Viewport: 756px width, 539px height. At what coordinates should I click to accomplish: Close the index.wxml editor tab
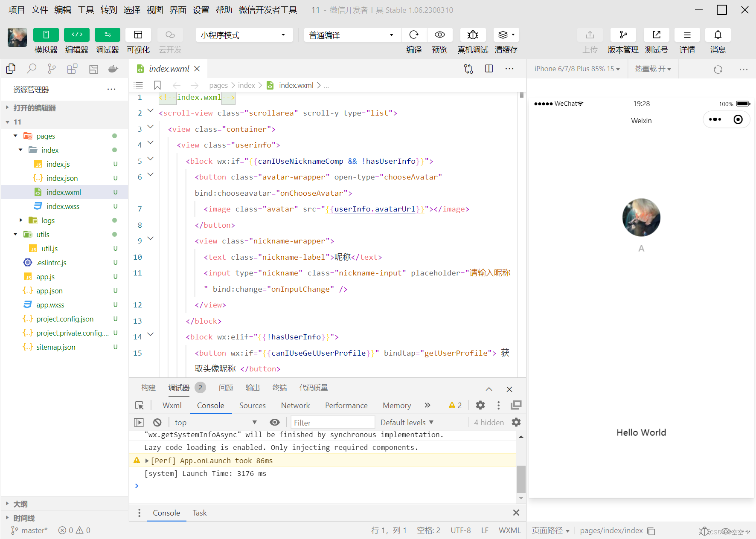click(x=197, y=69)
